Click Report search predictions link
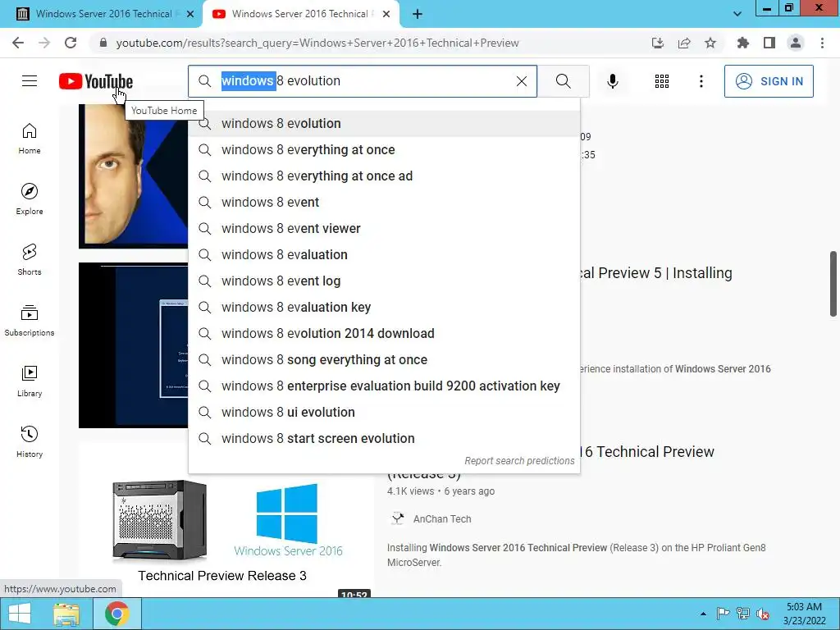This screenshot has height=630, width=840. (x=519, y=461)
